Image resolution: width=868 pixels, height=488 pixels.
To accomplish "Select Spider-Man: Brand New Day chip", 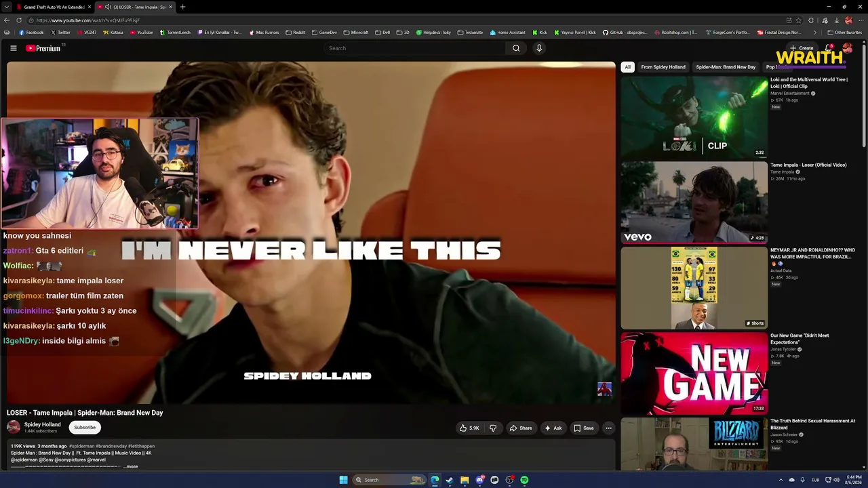I will pos(726,67).
